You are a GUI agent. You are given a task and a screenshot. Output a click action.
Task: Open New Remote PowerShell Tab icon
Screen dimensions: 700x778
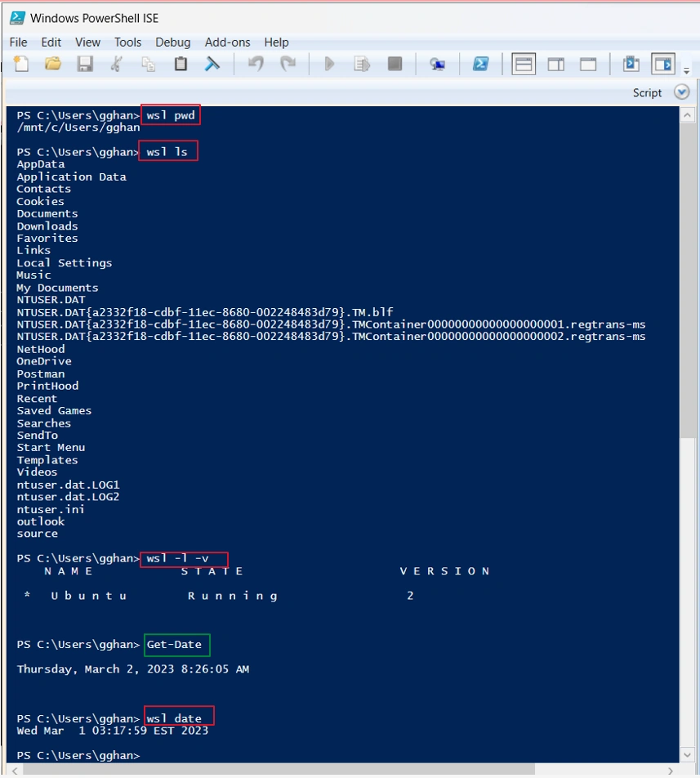coord(437,64)
